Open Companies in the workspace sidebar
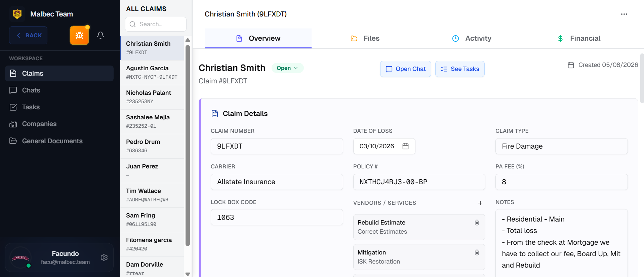The height and width of the screenshot is (277, 644). pyautogui.click(x=59, y=124)
